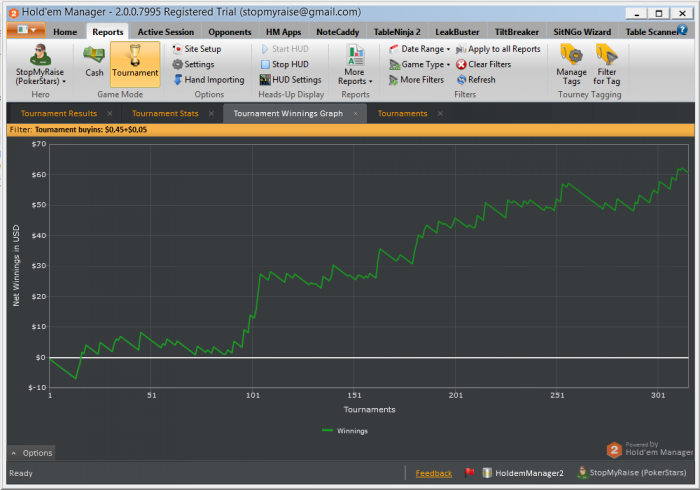Open the Table Scanner tab

click(650, 32)
